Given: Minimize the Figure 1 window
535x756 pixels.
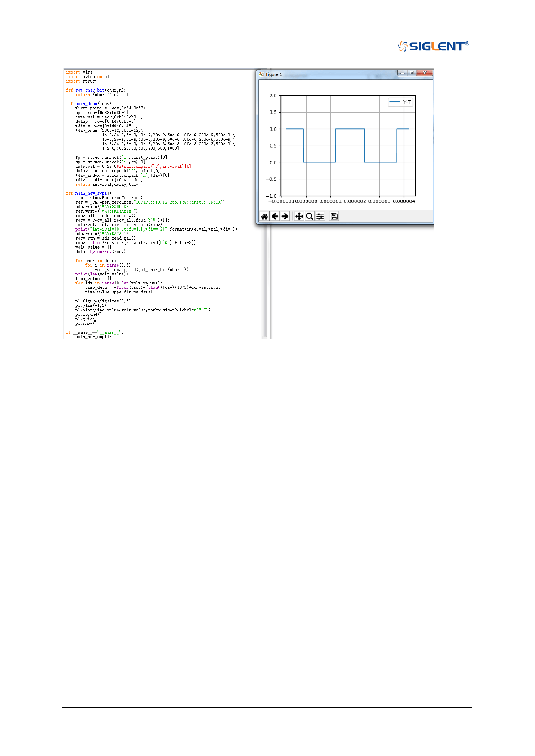Looking at the screenshot, I should point(403,73).
